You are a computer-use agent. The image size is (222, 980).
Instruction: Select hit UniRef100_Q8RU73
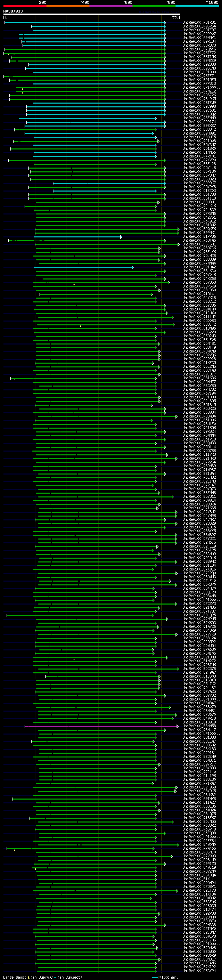(199, 45)
